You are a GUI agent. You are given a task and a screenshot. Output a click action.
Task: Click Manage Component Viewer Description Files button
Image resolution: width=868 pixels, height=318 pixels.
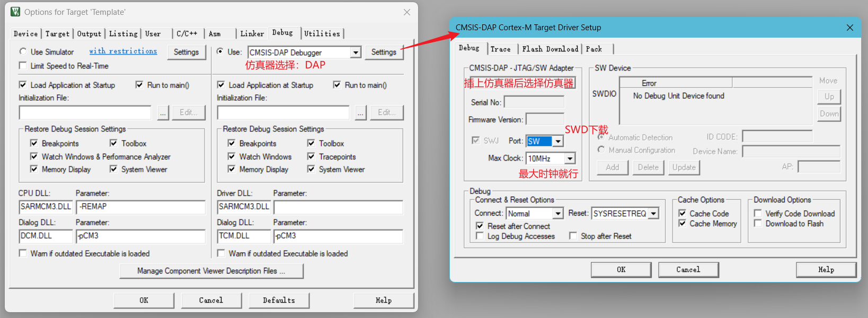(x=211, y=271)
